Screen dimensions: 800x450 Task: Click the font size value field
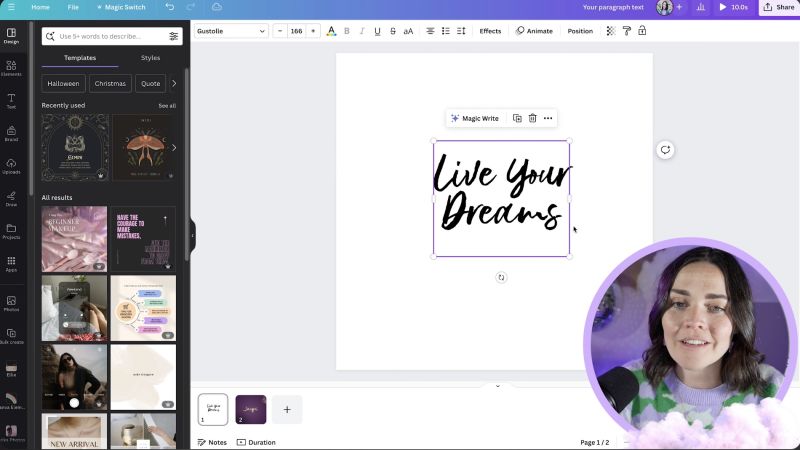[296, 31]
